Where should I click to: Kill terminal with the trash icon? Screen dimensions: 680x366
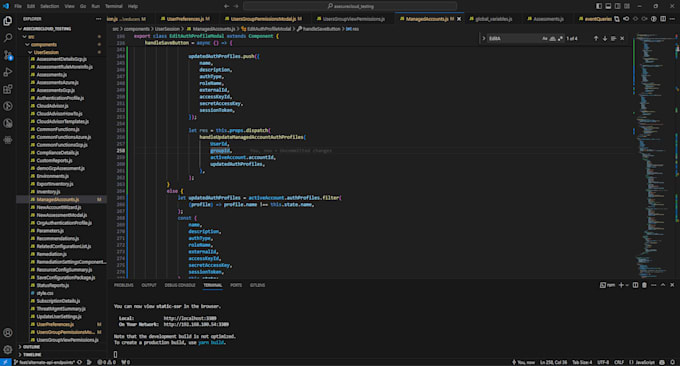click(x=644, y=285)
